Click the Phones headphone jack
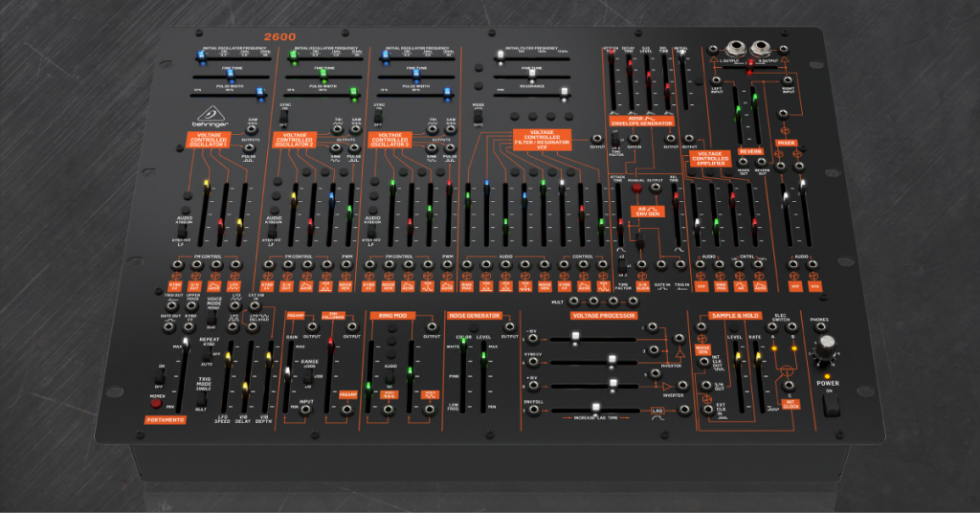The image size is (980, 513). (x=820, y=327)
